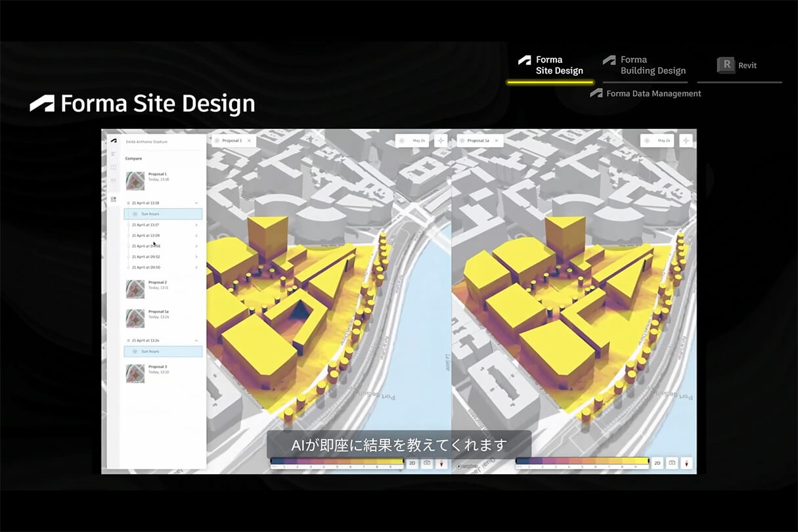Select the Proposal 3 thumbnail
The image size is (798, 532).
(135, 373)
